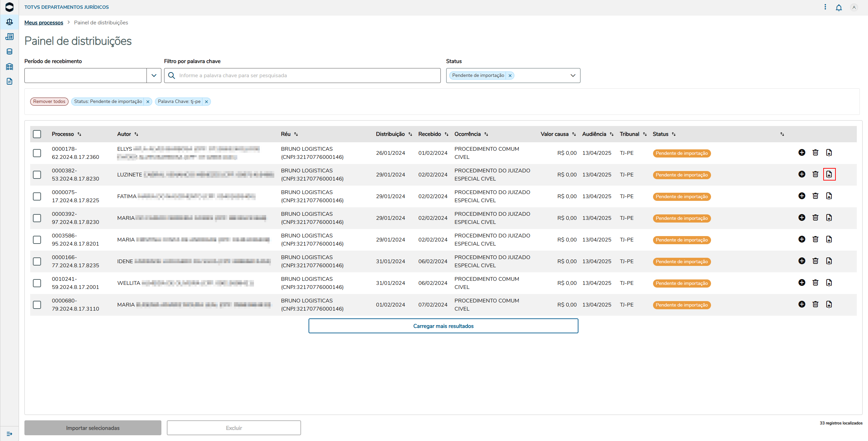868x441 pixels.
Task: Click the scales of justice sidebar icon
Action: pyautogui.click(x=9, y=22)
